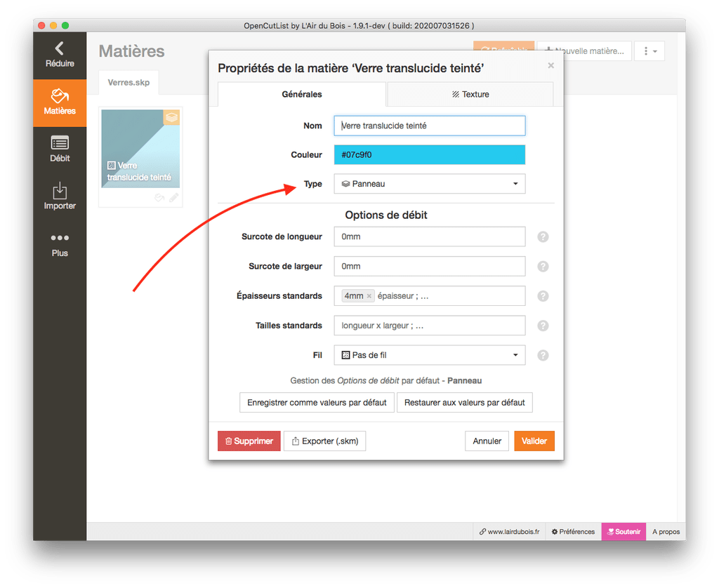Click Enregistrer comme valeurs par défaut

point(317,402)
